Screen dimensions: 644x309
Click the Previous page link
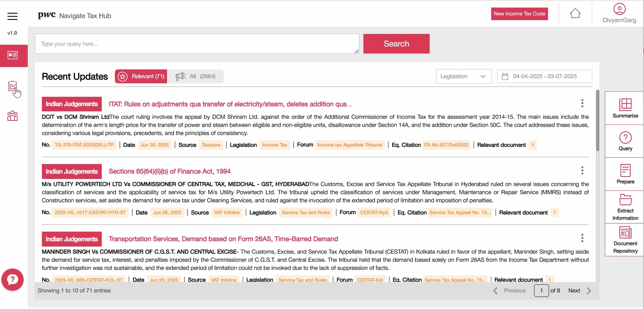coord(515,291)
